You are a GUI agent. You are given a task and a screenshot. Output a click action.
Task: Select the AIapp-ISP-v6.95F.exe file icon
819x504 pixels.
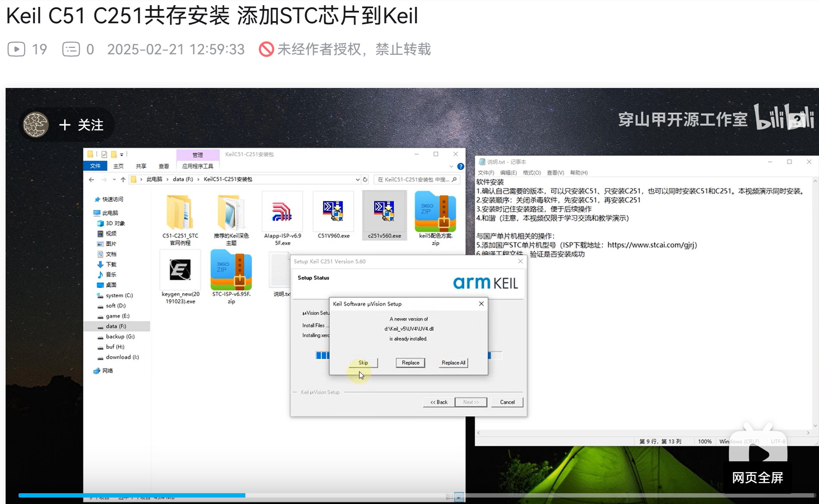coord(282,212)
